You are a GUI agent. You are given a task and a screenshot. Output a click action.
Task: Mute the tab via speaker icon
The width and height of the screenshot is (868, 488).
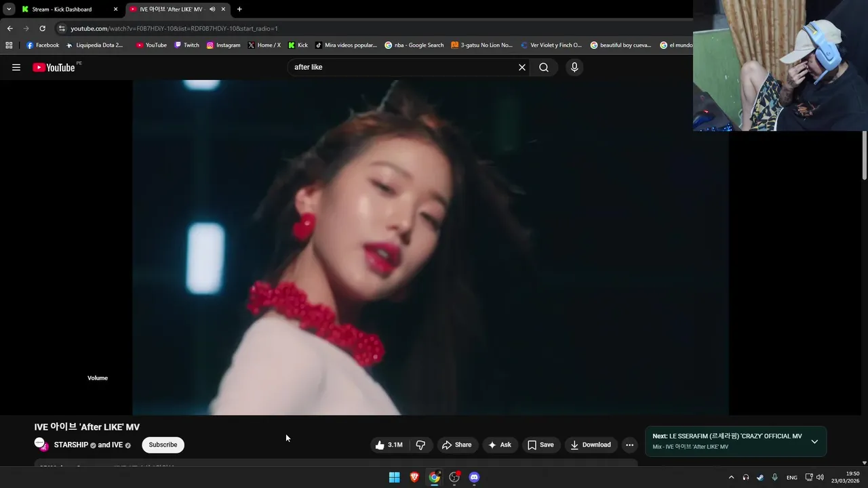click(212, 9)
